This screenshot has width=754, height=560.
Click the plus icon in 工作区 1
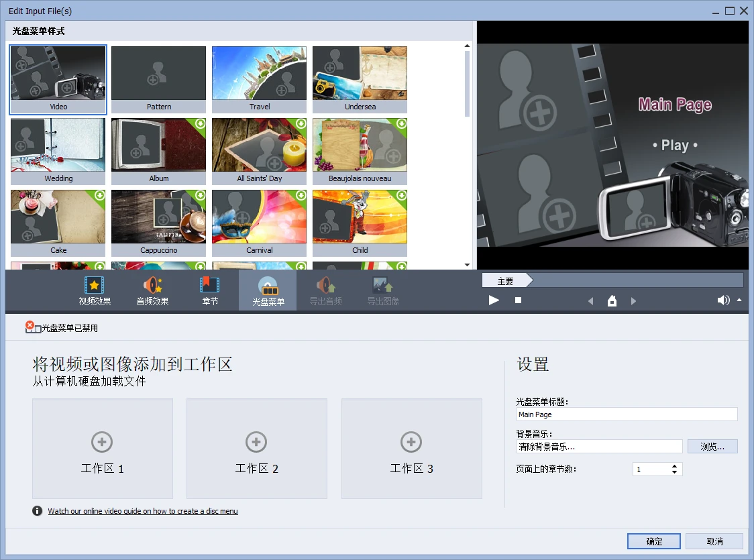(x=102, y=442)
